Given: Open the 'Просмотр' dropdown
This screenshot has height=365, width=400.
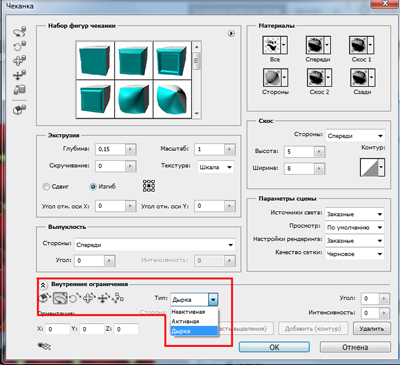Looking at the screenshot, I should (355, 227).
